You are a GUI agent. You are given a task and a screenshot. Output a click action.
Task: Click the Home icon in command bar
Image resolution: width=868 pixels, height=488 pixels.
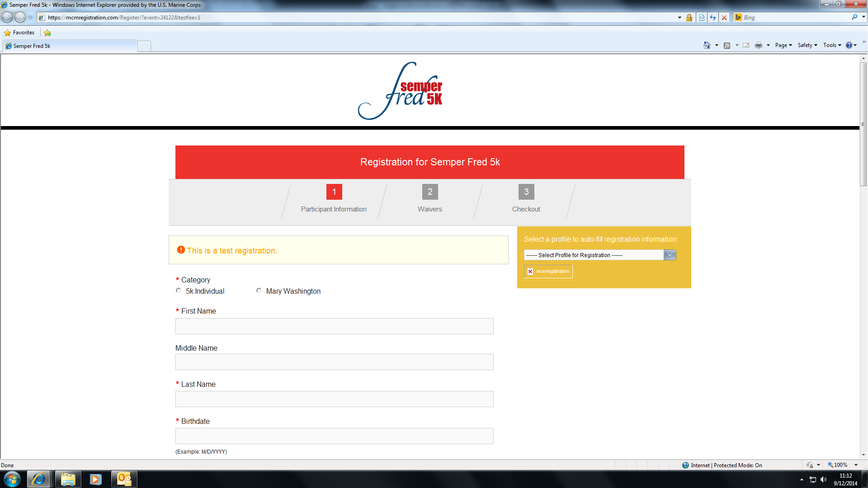pos(707,45)
